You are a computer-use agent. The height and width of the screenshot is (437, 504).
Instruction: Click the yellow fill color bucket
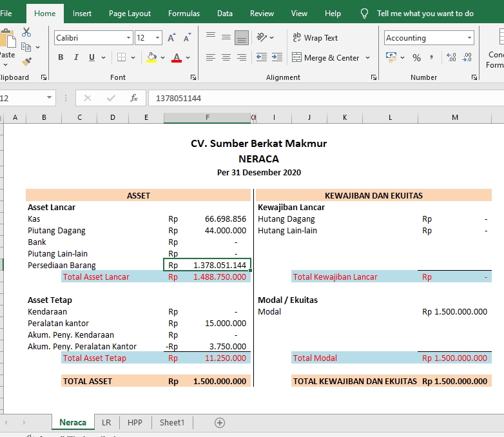click(x=151, y=57)
